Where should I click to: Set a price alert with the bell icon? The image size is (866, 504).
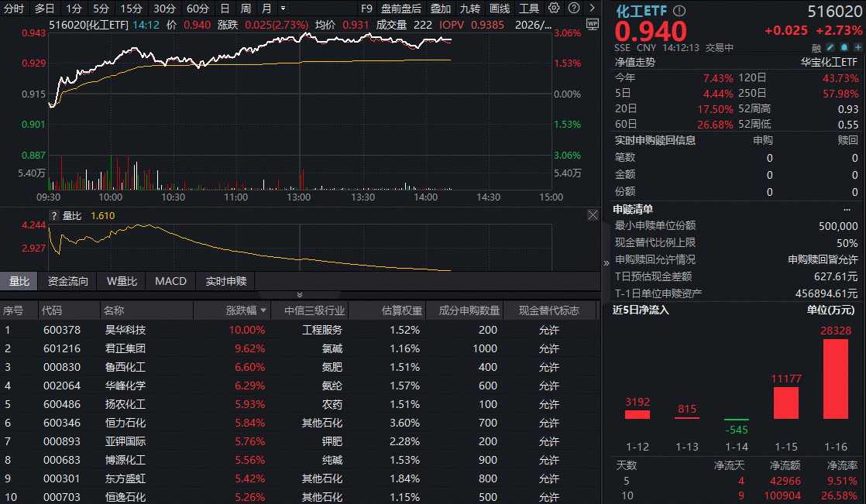[x=844, y=47]
